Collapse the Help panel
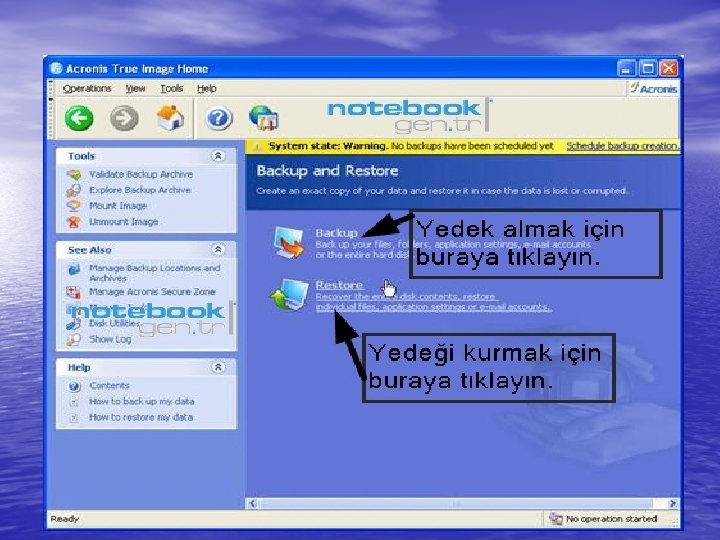The width and height of the screenshot is (720, 540). pyautogui.click(x=218, y=367)
